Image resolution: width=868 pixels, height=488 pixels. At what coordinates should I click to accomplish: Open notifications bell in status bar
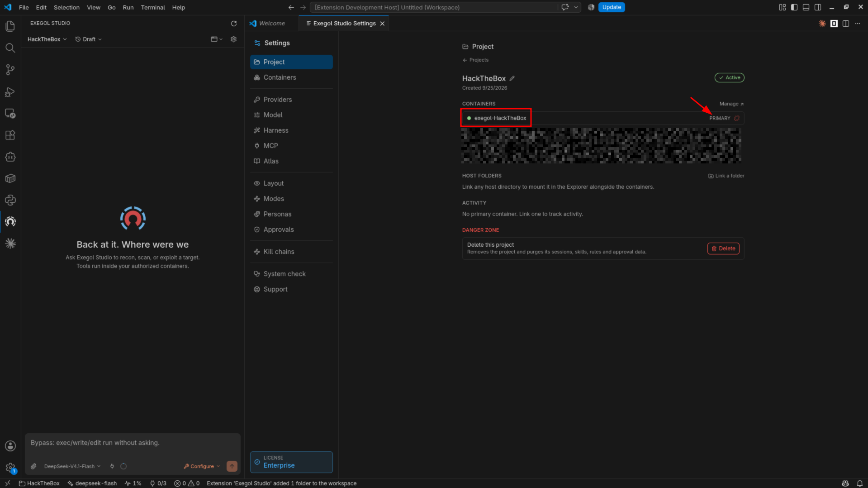(x=859, y=483)
